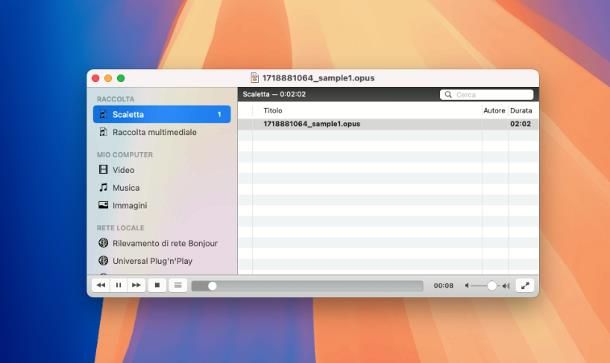610x363 pixels.
Task: Mute audio using the small speaker icon
Action: coord(467,286)
